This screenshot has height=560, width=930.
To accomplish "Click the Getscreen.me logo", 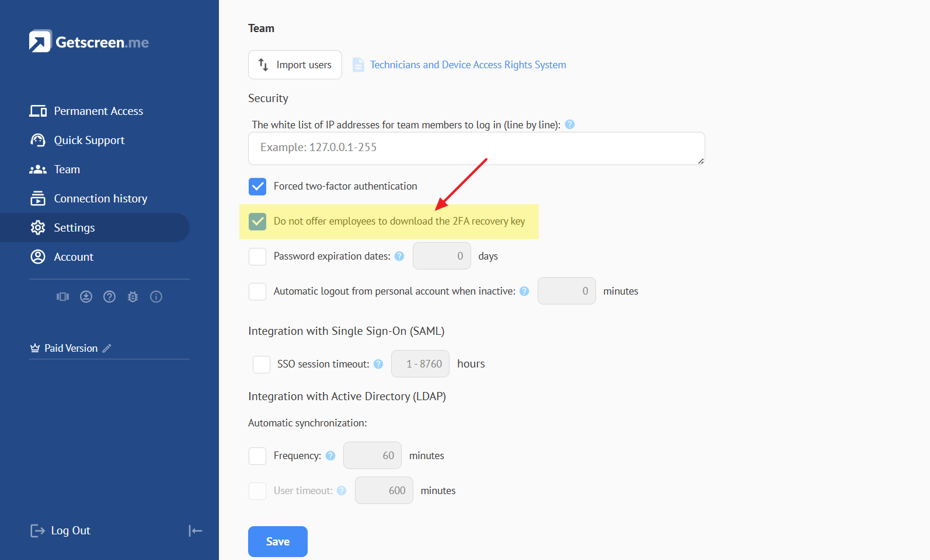I will (89, 41).
